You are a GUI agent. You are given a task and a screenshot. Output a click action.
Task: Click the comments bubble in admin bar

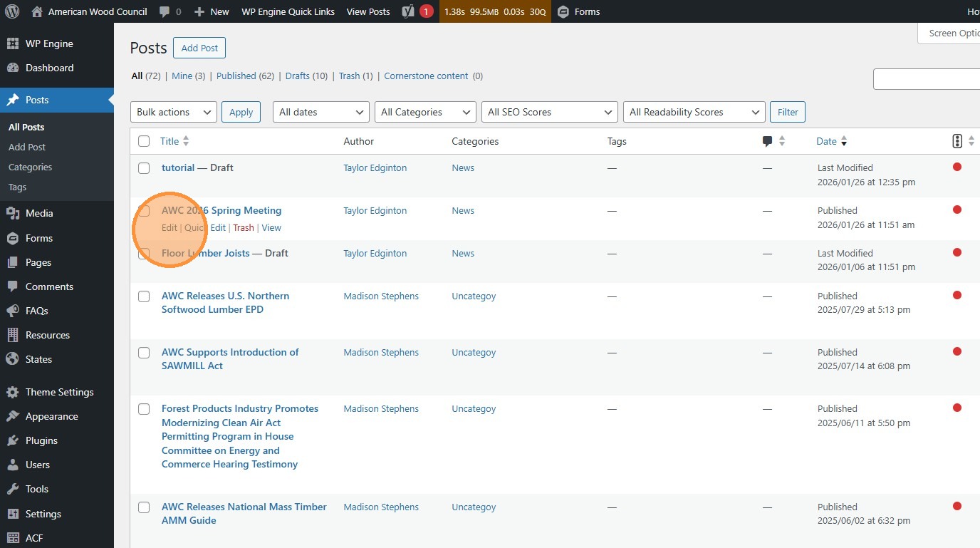click(x=165, y=11)
